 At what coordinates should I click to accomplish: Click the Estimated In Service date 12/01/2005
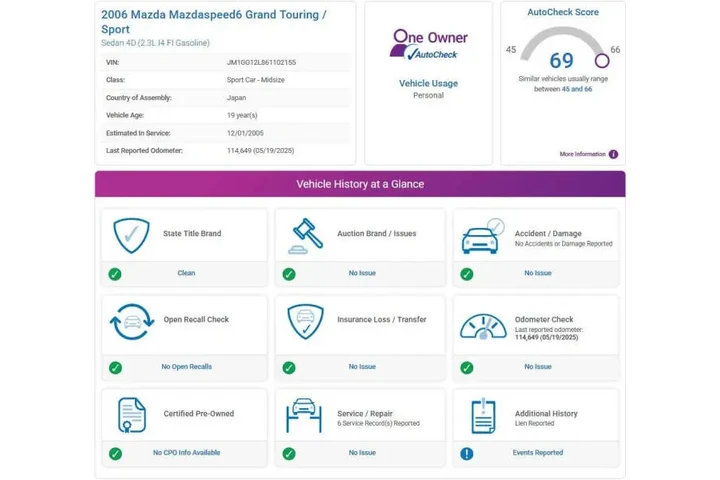pos(245,133)
